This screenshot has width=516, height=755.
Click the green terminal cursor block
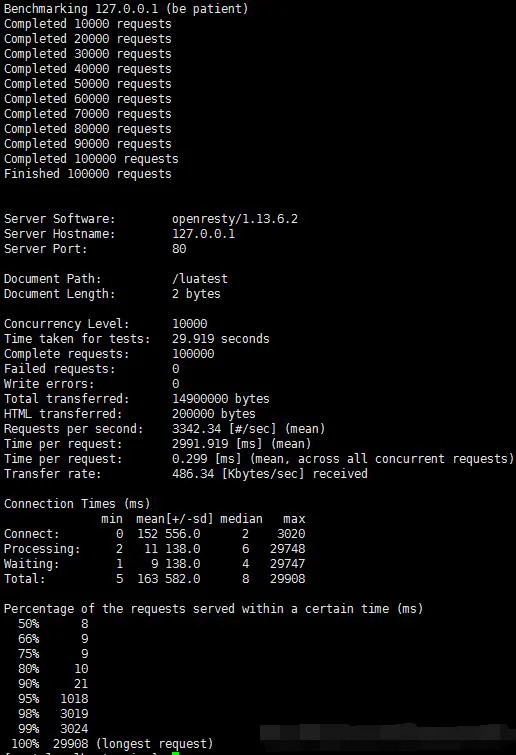click(x=175, y=753)
